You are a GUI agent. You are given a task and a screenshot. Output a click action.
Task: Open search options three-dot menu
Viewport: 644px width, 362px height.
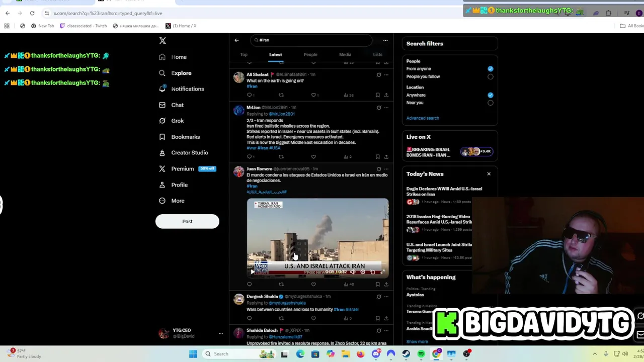(x=385, y=40)
